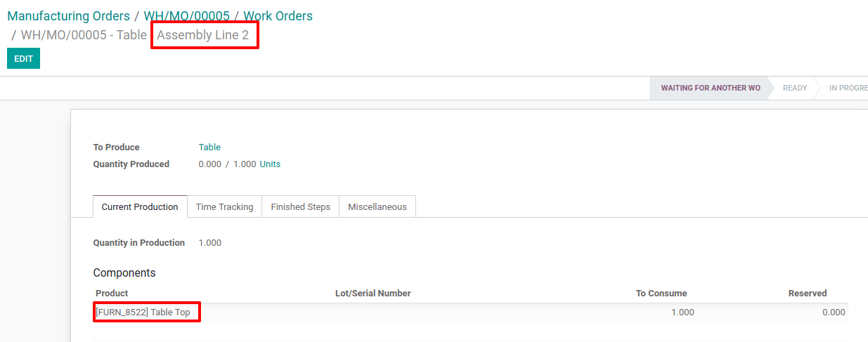This screenshot has height=342, width=868.
Task: Show the Finished Steps tab
Action: point(300,207)
